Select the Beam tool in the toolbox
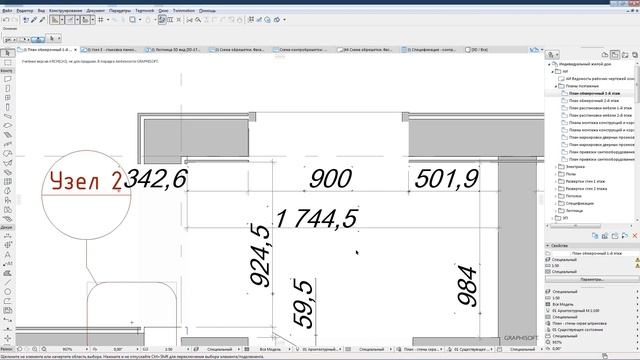Image resolution: width=640 pixels, height=360 pixels. click(x=7, y=116)
